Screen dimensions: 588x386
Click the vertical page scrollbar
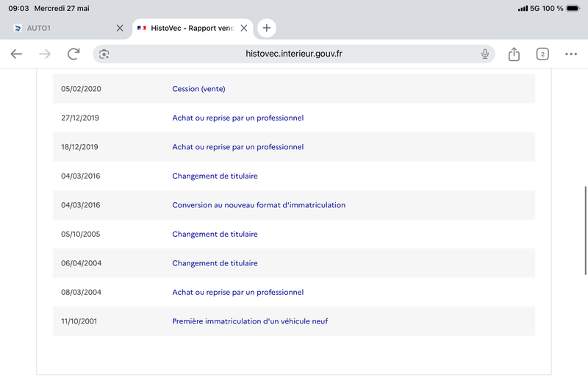pyautogui.click(x=585, y=231)
